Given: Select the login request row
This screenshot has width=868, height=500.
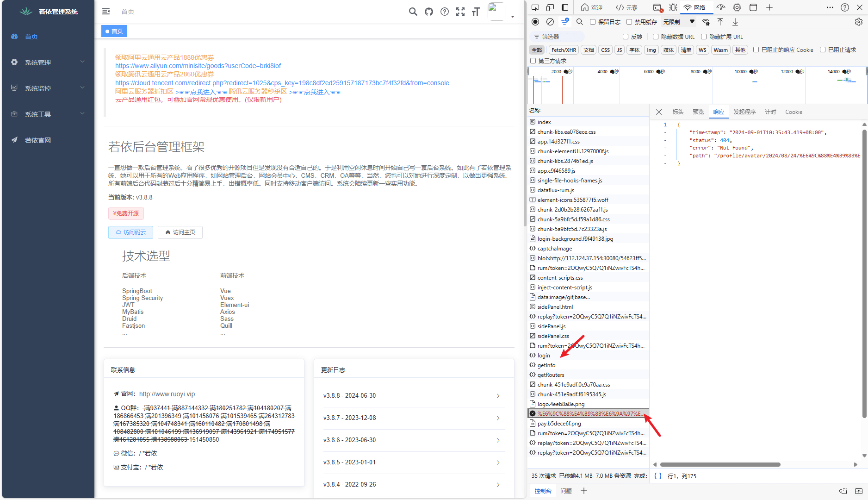Looking at the screenshot, I should point(588,356).
